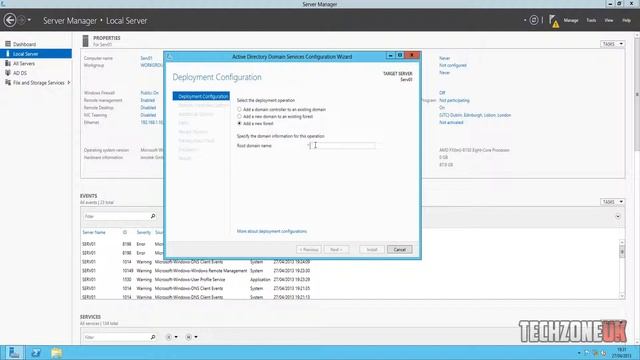This screenshot has height=360, width=640.
Task: Open the Manage menu
Action: (x=571, y=20)
